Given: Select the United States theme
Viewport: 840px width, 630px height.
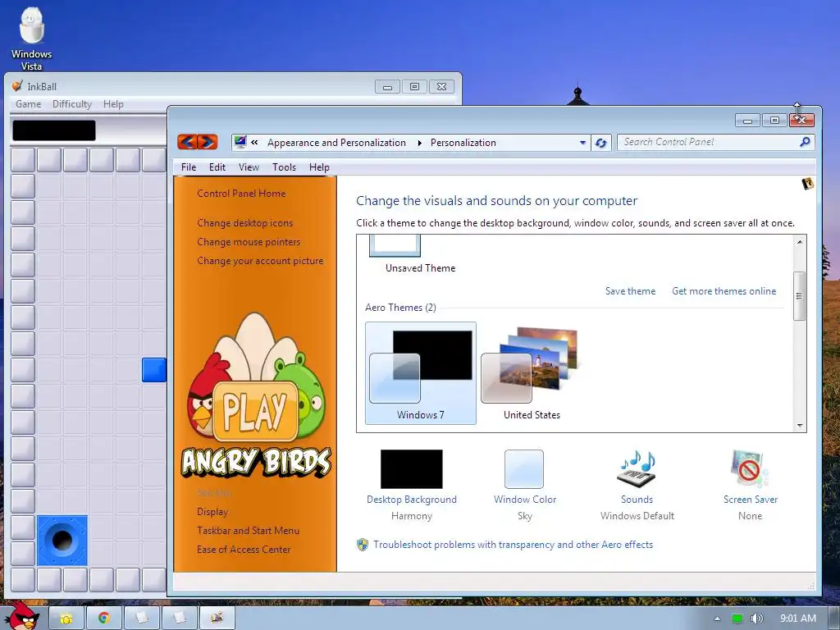Looking at the screenshot, I should pyautogui.click(x=532, y=373).
